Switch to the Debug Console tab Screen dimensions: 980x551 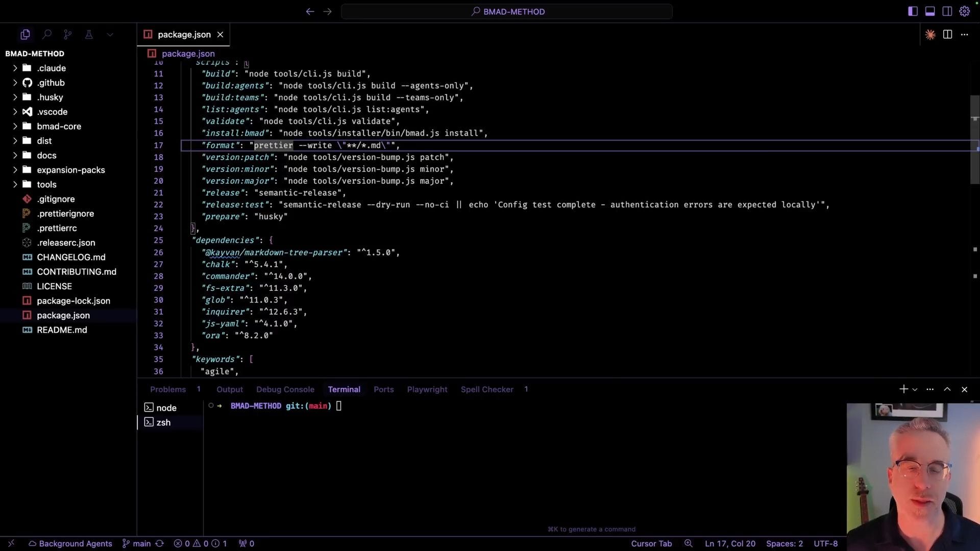pyautogui.click(x=285, y=389)
